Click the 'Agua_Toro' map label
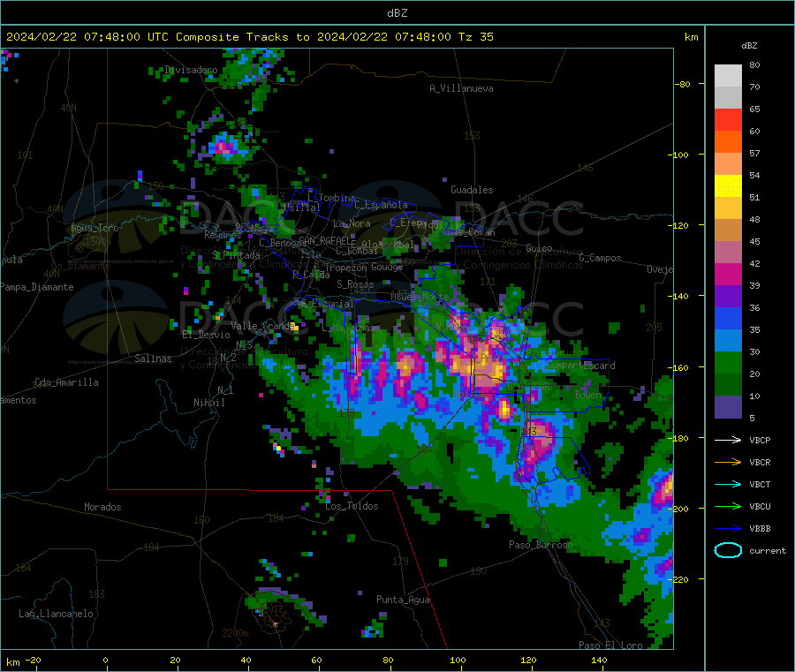Screen dimensions: 795x672 click(x=95, y=229)
